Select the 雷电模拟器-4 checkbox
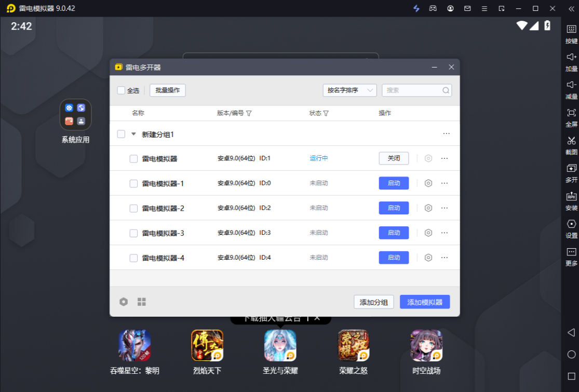The image size is (579, 392). point(133,258)
